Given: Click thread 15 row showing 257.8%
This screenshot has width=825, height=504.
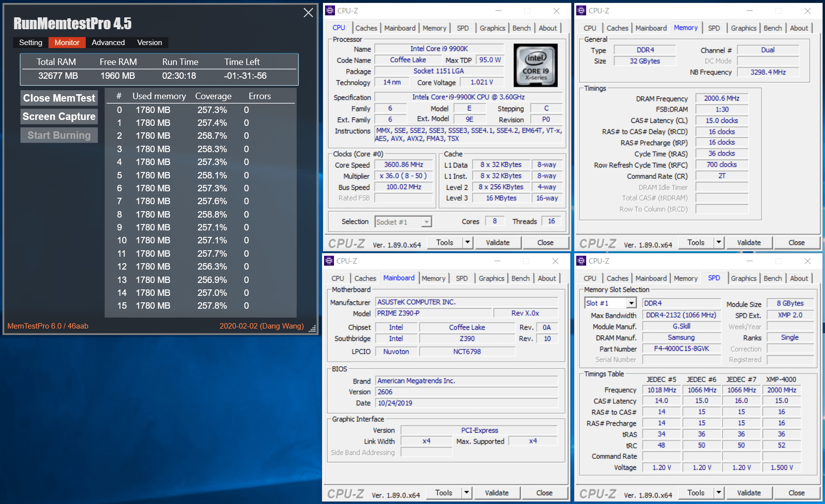Looking at the screenshot, I should coord(201,306).
